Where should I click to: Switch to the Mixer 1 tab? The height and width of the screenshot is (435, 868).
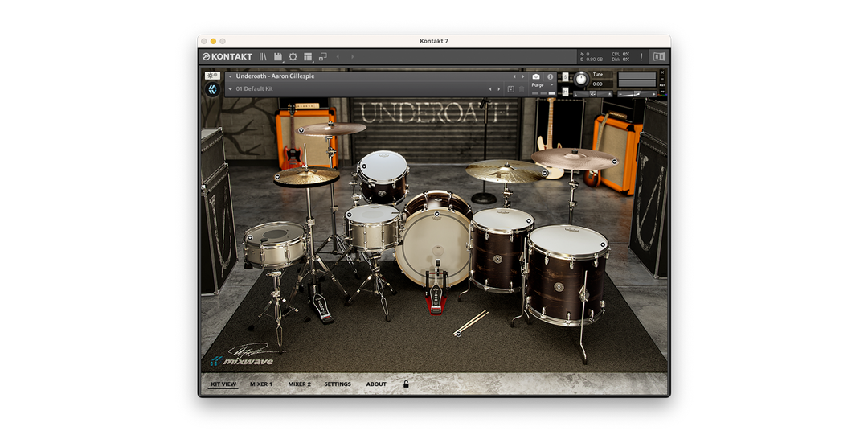click(x=260, y=384)
